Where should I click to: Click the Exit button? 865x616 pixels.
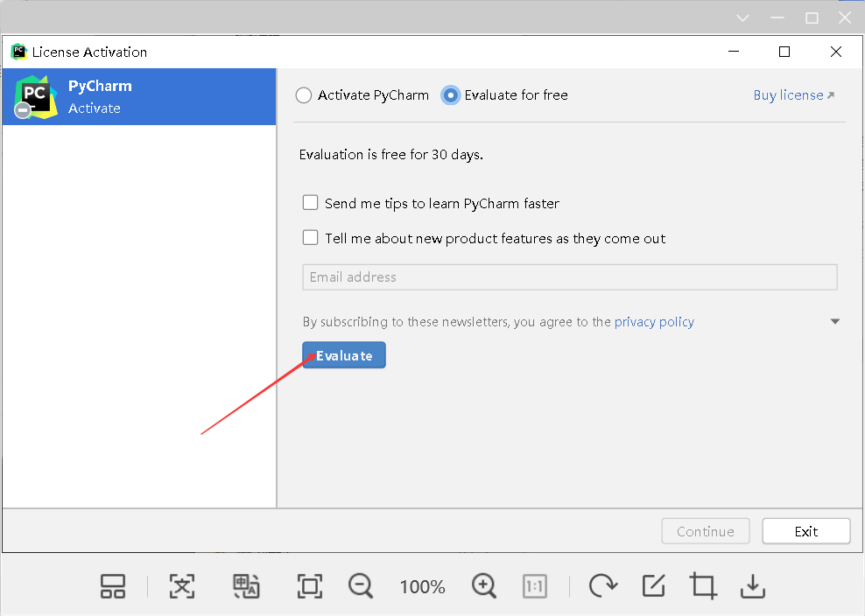pyautogui.click(x=806, y=531)
